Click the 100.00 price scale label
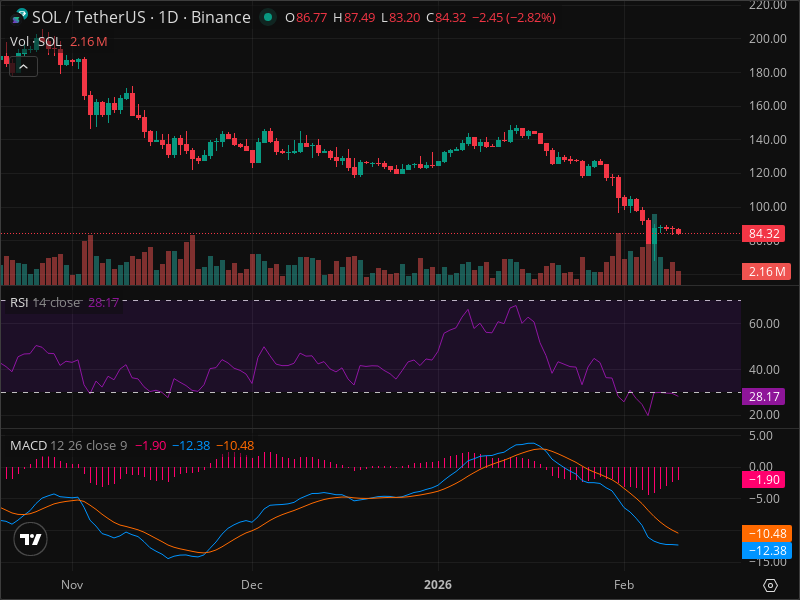Image resolution: width=800 pixels, height=600 pixels. [x=767, y=207]
